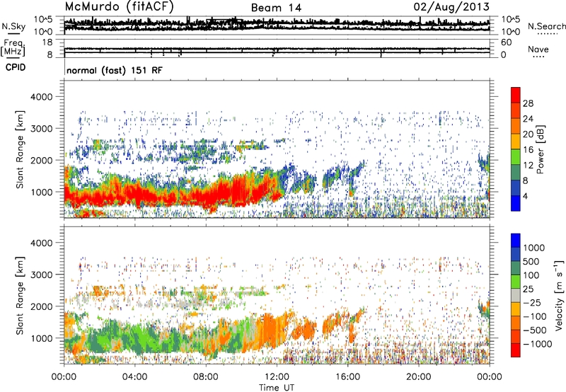The height and width of the screenshot is (392, 566).
Task: Click the Time UT axis title
Action: (277, 388)
